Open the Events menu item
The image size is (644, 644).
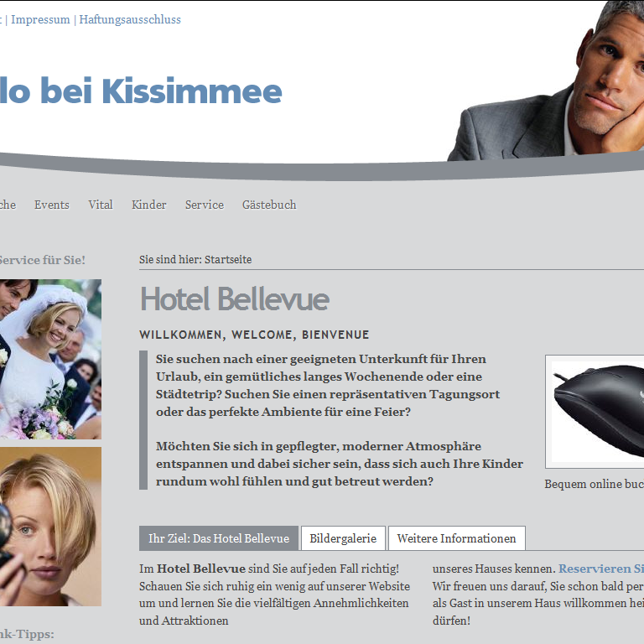pyautogui.click(x=52, y=205)
